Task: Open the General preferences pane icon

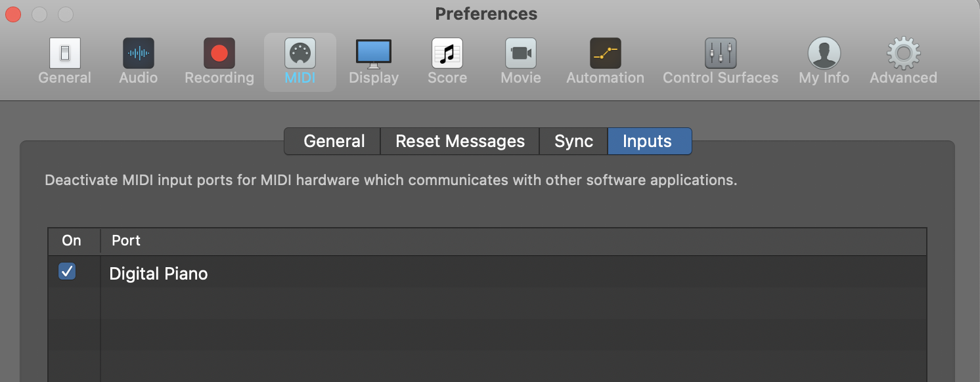Action: [64, 53]
